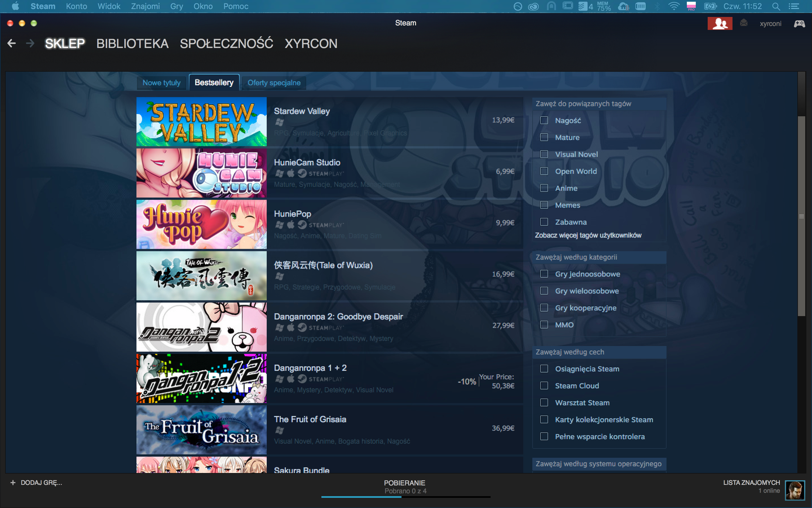Image resolution: width=812 pixels, height=508 pixels.
Task: Click the friend avatar in Lista znajomych
Action: (795, 490)
